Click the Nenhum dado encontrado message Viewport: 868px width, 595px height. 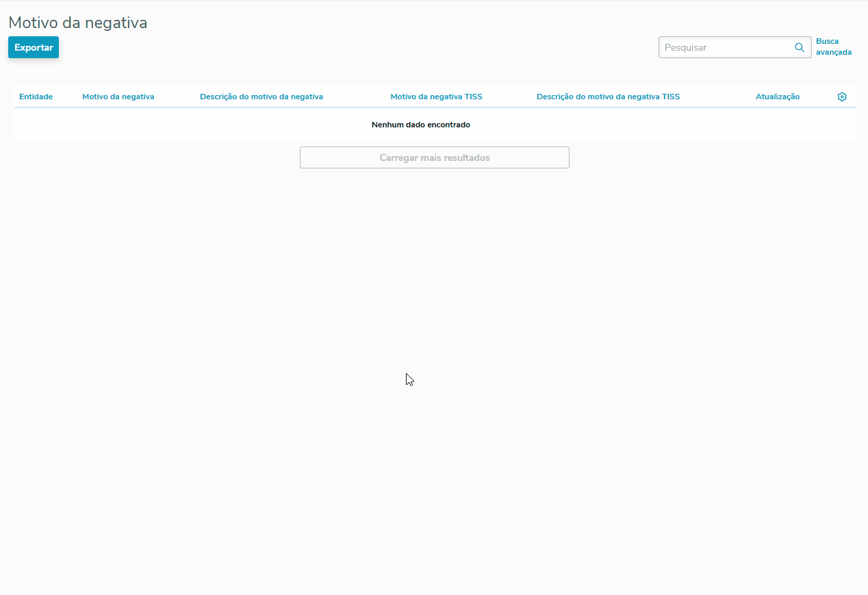tap(421, 125)
